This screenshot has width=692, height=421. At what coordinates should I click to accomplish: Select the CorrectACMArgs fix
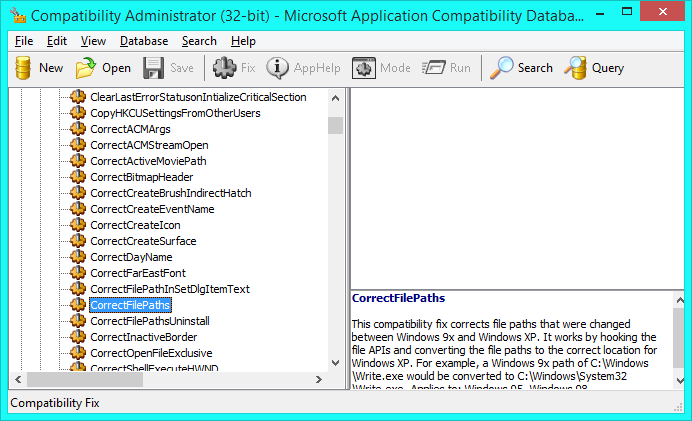(x=130, y=129)
